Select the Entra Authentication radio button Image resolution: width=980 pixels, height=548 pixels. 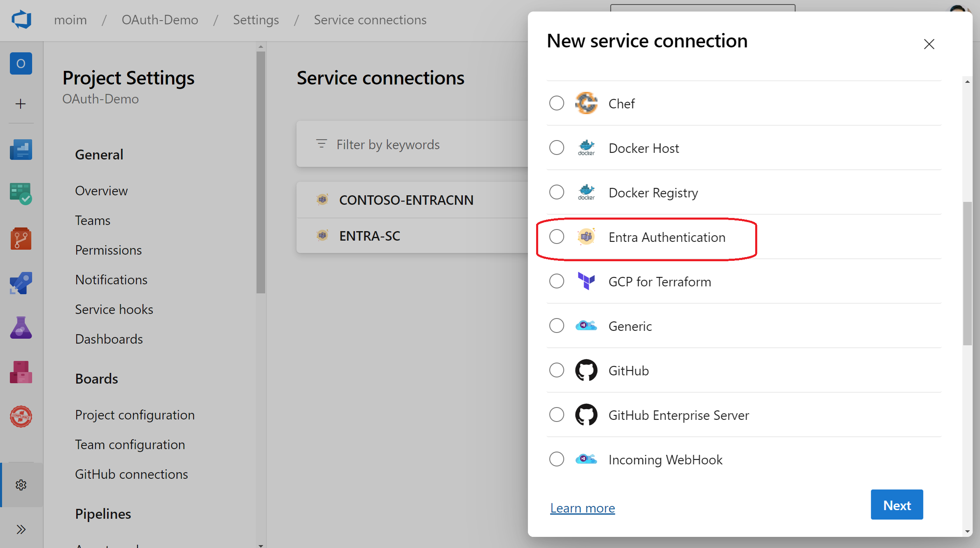(x=557, y=237)
